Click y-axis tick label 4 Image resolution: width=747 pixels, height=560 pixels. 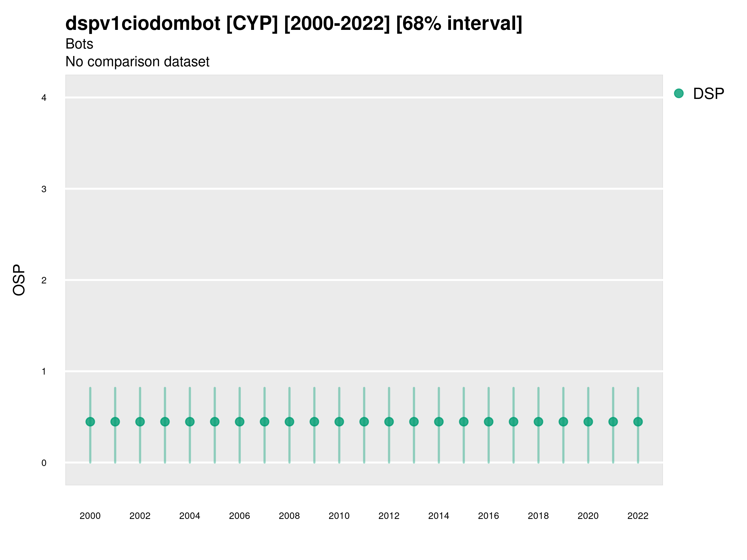pyautogui.click(x=44, y=98)
